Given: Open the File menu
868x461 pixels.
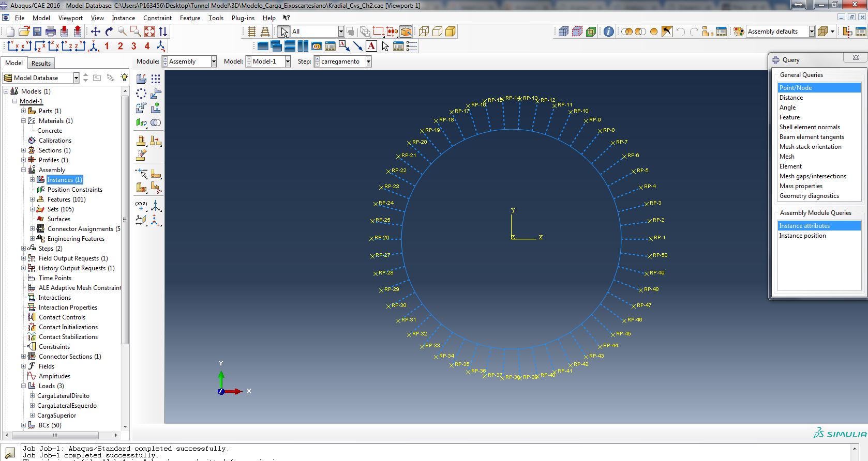Looking at the screenshot, I should [x=20, y=18].
